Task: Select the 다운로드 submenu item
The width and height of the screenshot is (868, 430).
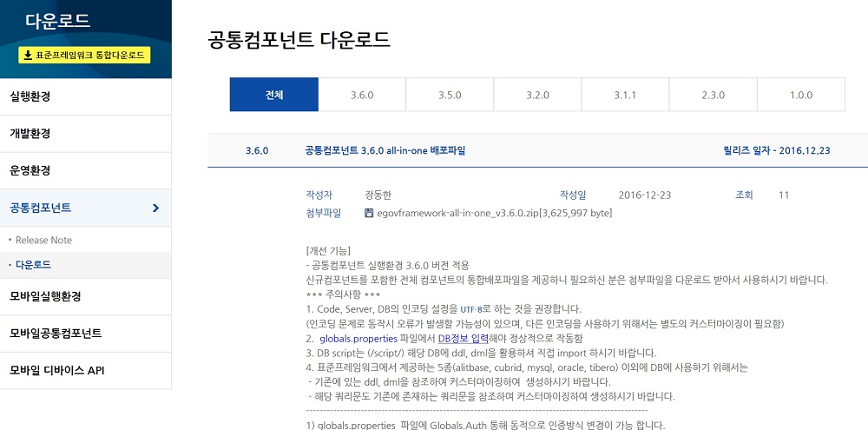Action: coord(33,264)
